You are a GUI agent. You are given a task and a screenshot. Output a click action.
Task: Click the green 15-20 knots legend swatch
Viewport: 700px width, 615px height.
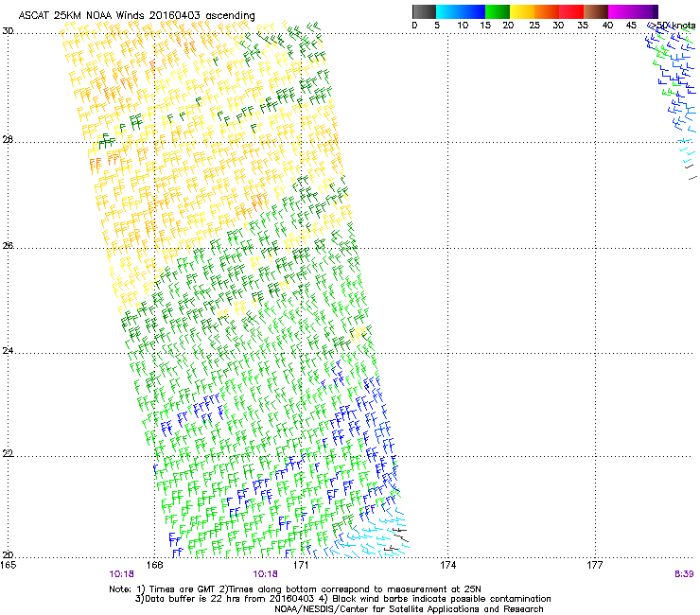point(498,11)
